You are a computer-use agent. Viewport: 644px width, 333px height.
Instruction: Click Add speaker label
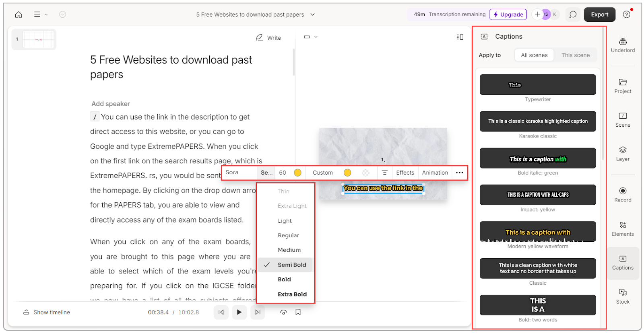tap(111, 104)
